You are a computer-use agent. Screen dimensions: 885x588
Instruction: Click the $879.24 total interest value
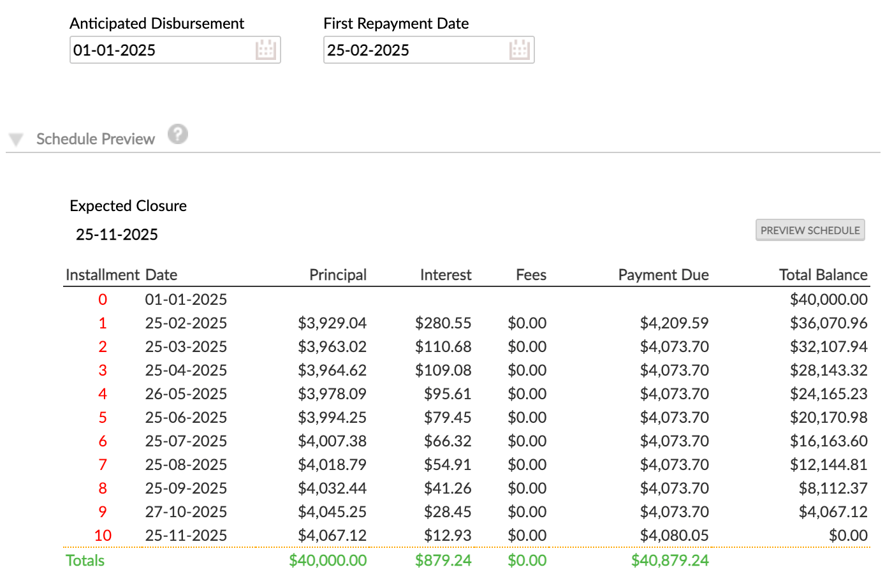point(443,561)
